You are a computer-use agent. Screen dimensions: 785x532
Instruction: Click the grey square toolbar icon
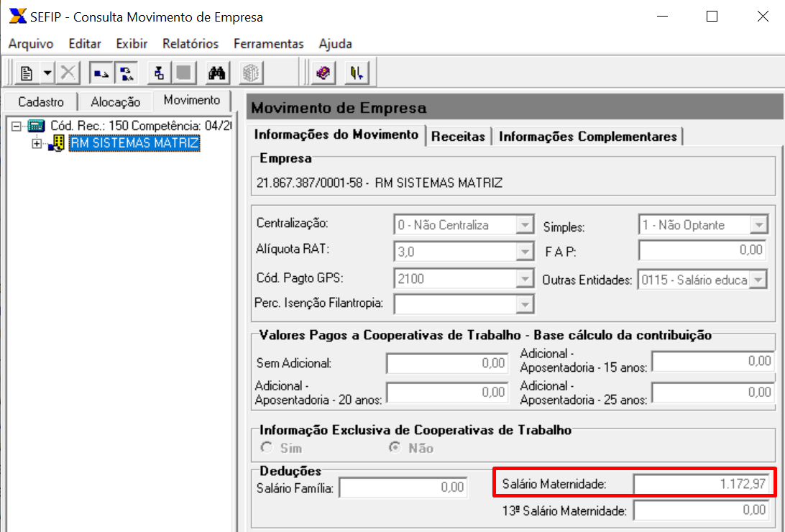click(184, 73)
